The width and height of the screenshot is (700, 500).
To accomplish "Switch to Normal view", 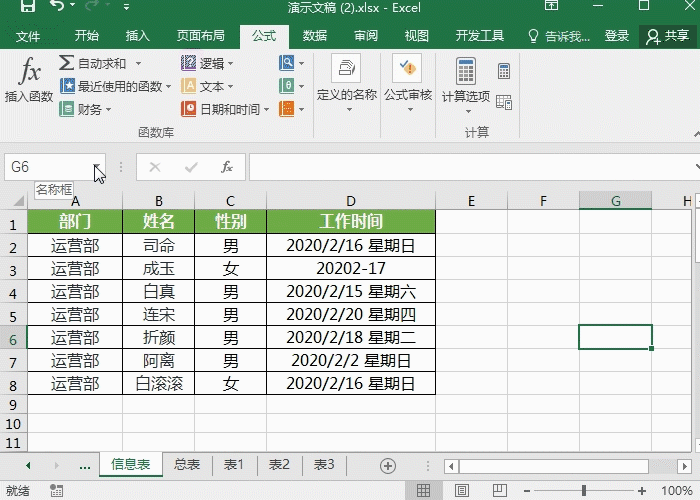I will tap(423, 491).
